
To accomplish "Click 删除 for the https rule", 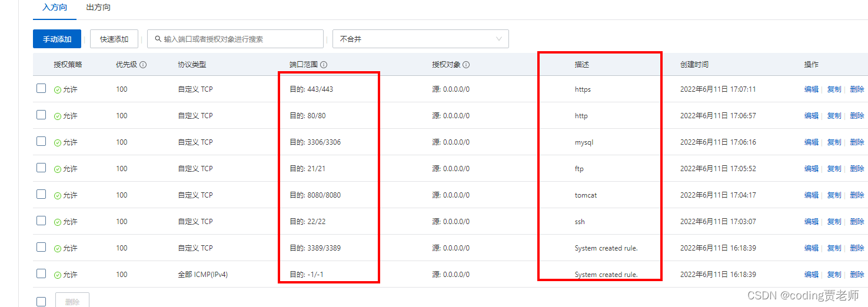I will pyautogui.click(x=857, y=89).
